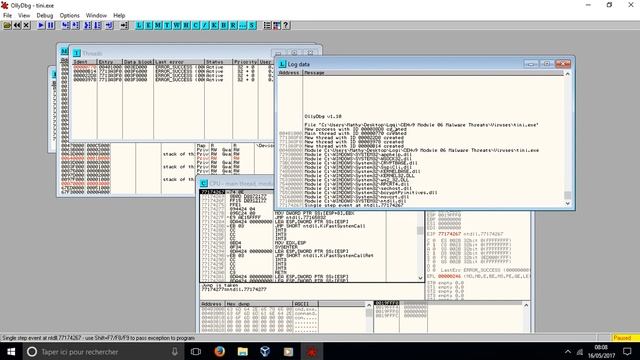Click the taskbar search box 'Taper ici pour rechercher'
Image resolution: width=640 pixels, height=360 pixels.
pos(102,351)
